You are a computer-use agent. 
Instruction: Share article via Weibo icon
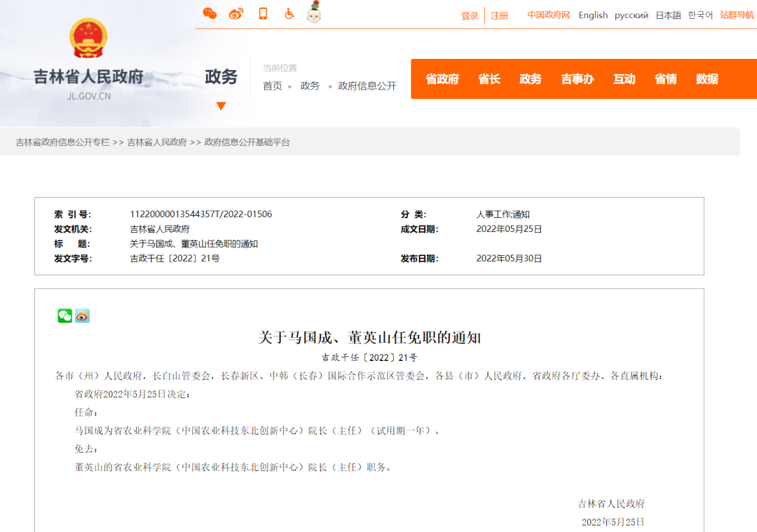click(x=83, y=316)
